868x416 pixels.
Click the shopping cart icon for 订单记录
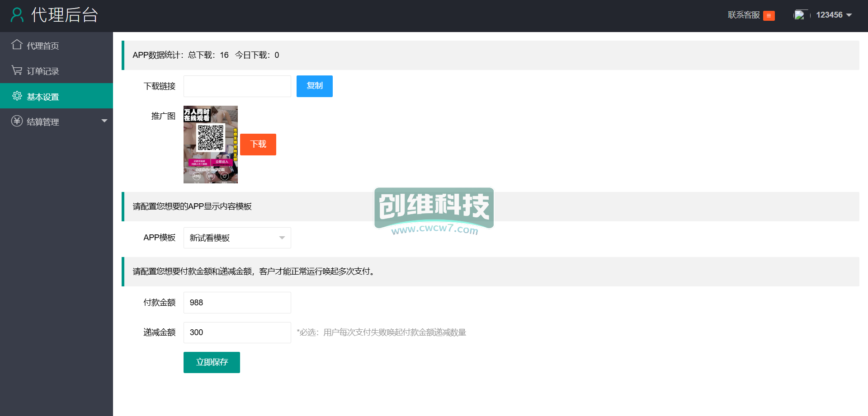(17, 70)
